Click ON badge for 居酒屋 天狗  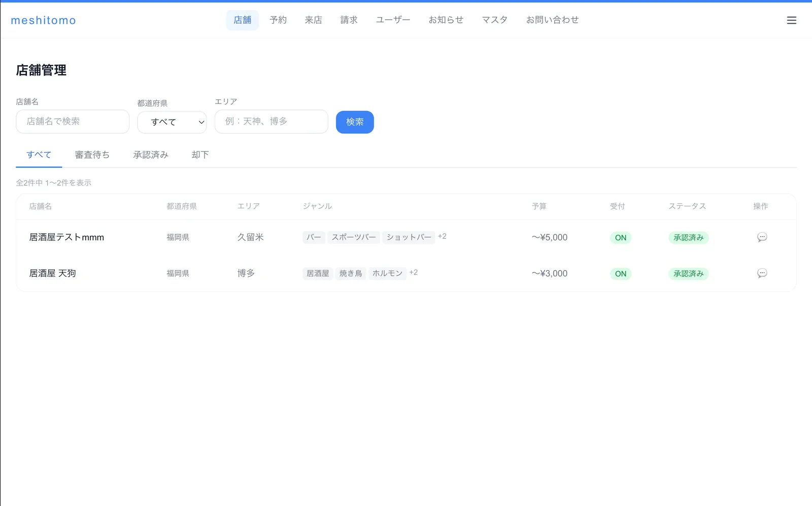(621, 274)
